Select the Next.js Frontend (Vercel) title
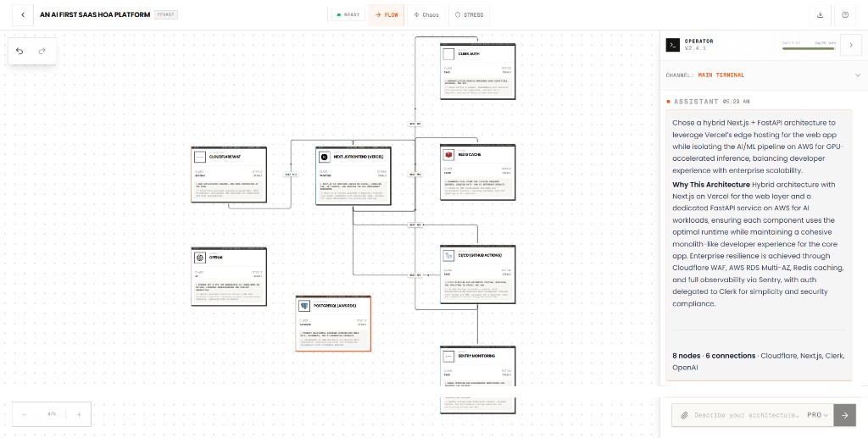The height and width of the screenshot is (438, 868). (359, 157)
